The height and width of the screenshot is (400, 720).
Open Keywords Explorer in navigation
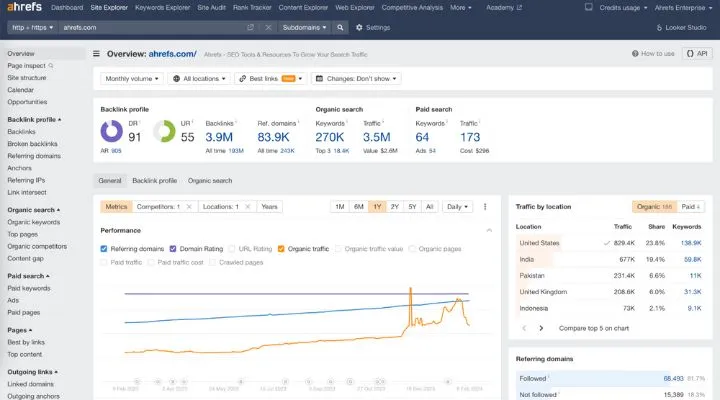(162, 7)
